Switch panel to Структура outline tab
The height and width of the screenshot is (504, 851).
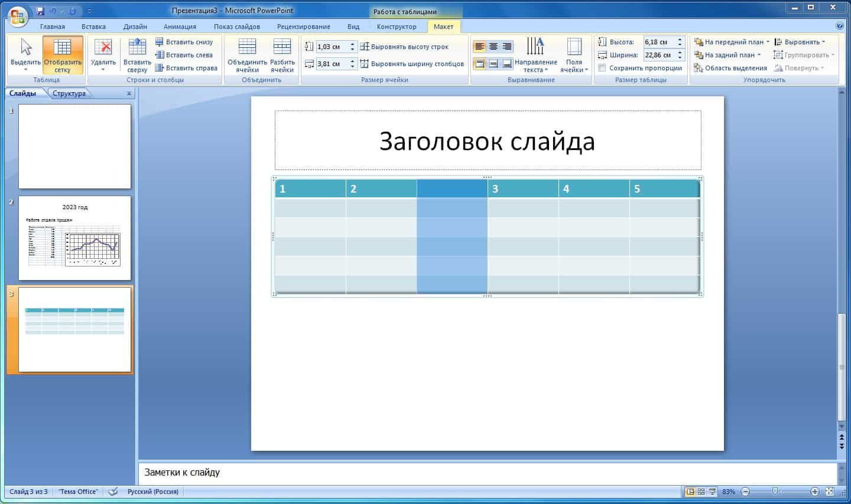pos(69,93)
